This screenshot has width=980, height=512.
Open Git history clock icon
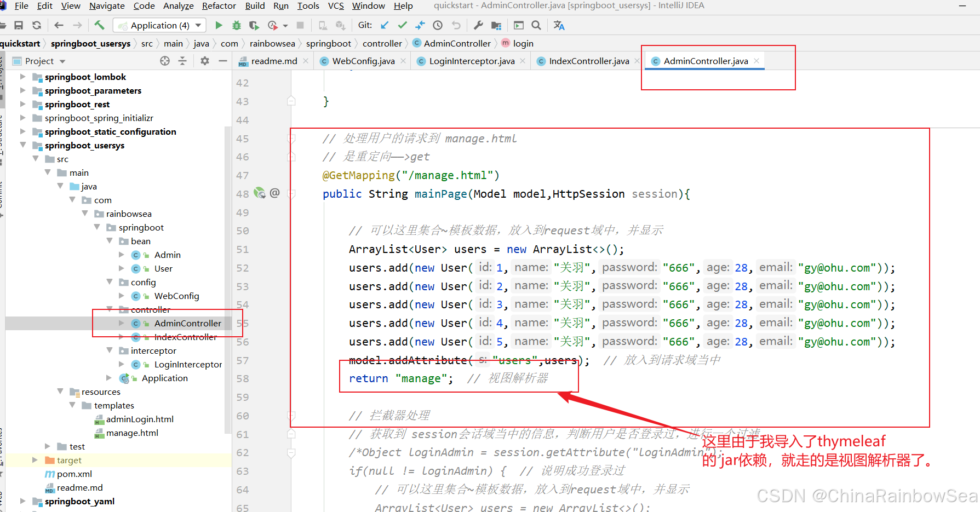point(438,25)
